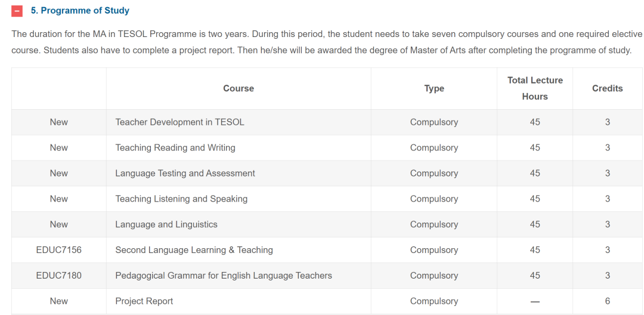This screenshot has width=644, height=315.
Task: Select Teaching Reading and Writing course
Action: click(x=175, y=147)
